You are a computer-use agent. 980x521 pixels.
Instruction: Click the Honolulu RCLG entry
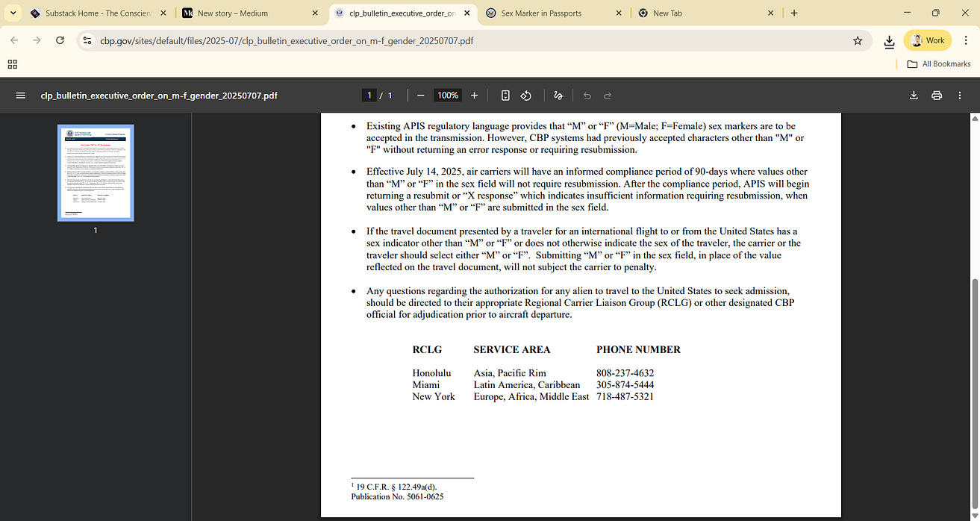[431, 373]
